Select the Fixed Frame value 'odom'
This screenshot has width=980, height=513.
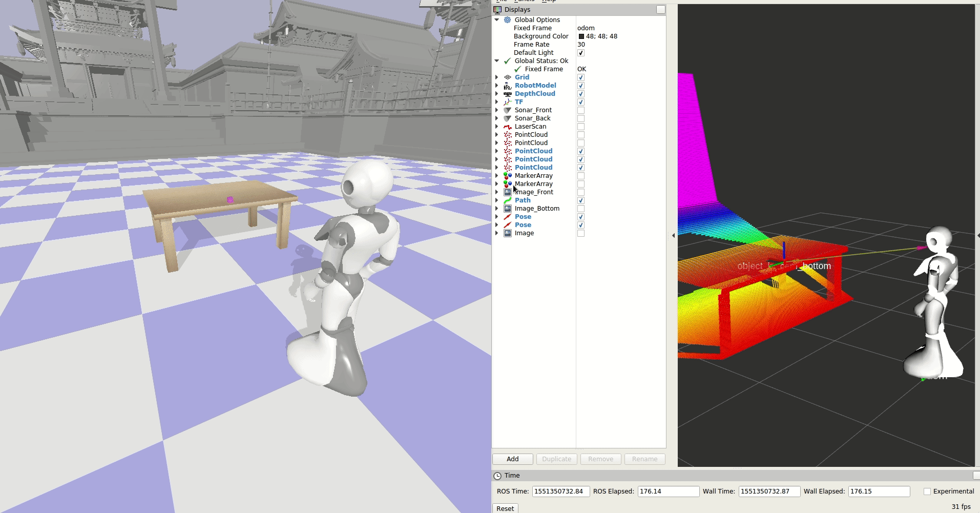(586, 28)
